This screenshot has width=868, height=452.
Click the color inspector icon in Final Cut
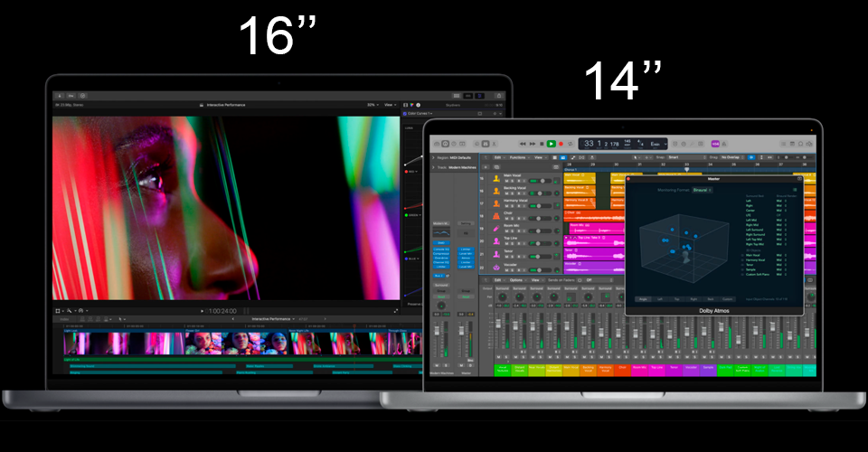[x=411, y=105]
